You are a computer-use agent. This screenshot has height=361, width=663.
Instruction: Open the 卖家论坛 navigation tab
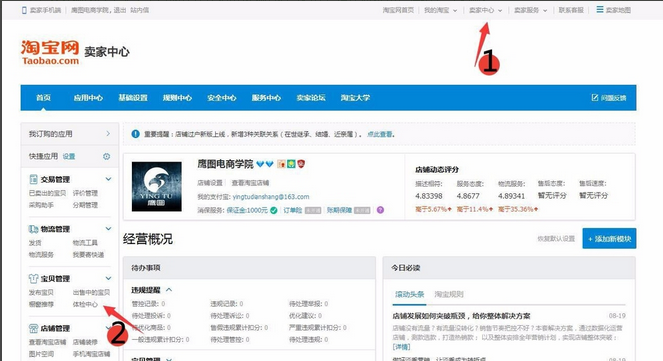click(311, 98)
